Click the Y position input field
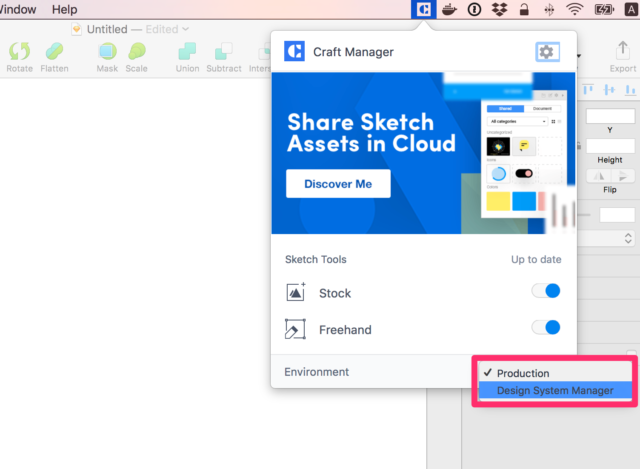Screen dimensions: 640x469 pyautogui.click(x=610, y=116)
